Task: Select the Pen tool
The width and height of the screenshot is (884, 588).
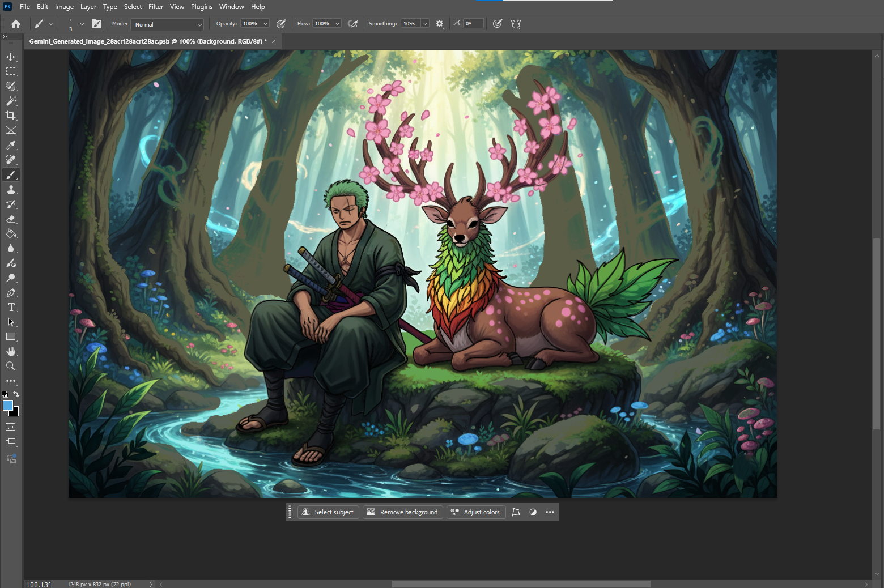Action: 11,292
